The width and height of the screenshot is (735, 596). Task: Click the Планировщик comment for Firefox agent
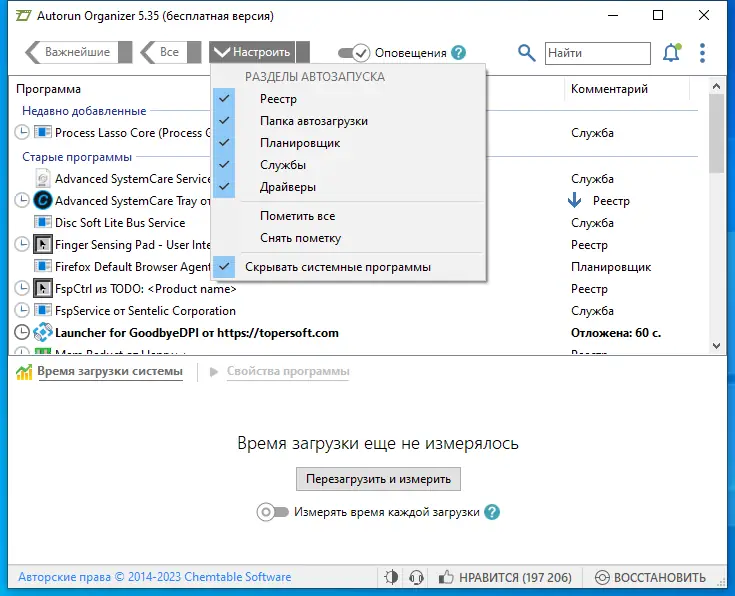click(611, 267)
